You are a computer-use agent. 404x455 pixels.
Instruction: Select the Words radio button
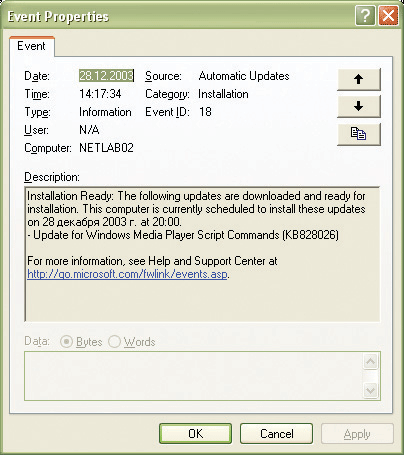click(114, 342)
